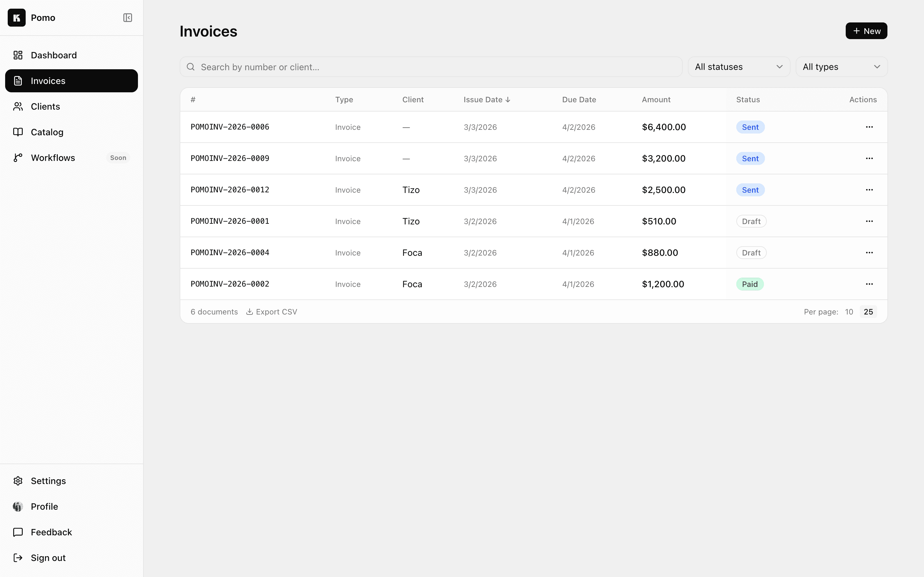Open the Profile menu item
924x577 pixels.
pos(44,506)
